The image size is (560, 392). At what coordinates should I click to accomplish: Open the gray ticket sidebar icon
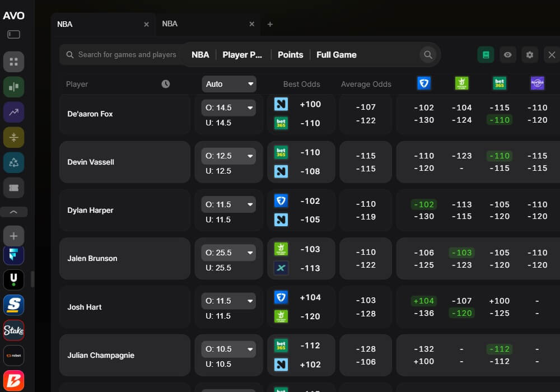pos(13,188)
